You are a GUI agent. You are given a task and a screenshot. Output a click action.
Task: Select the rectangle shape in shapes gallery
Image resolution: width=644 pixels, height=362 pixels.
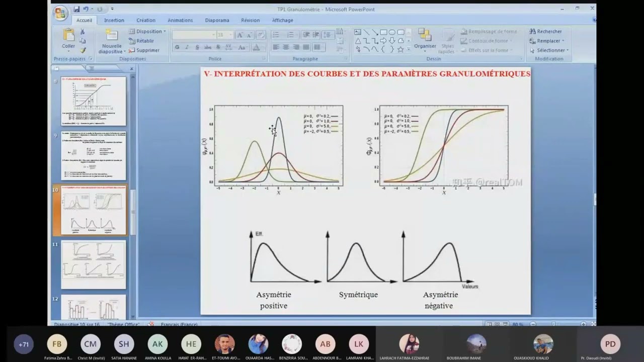(383, 32)
